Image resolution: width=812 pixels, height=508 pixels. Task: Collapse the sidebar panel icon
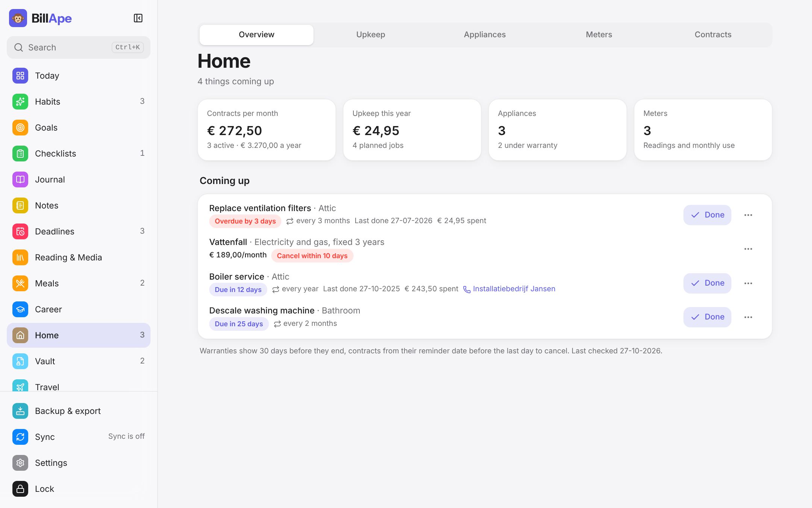point(138,18)
